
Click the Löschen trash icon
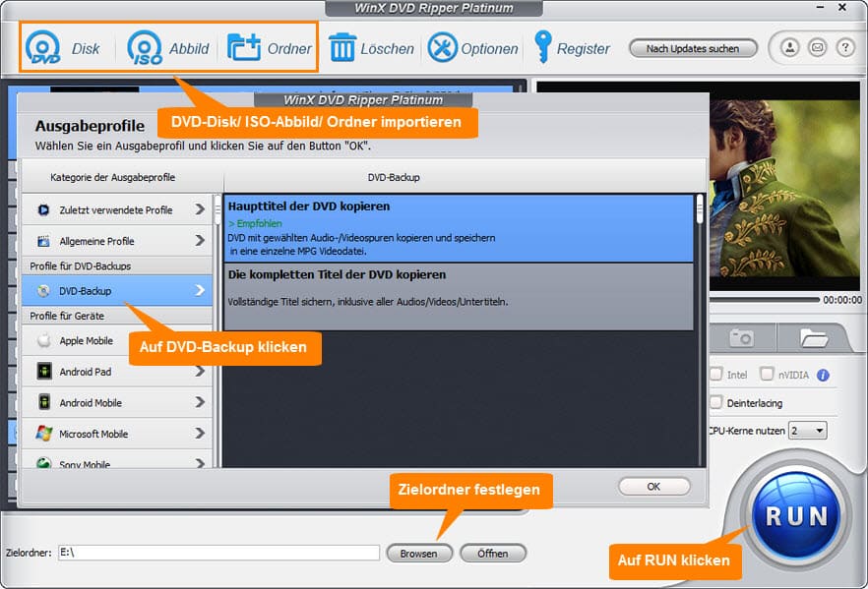(342, 47)
